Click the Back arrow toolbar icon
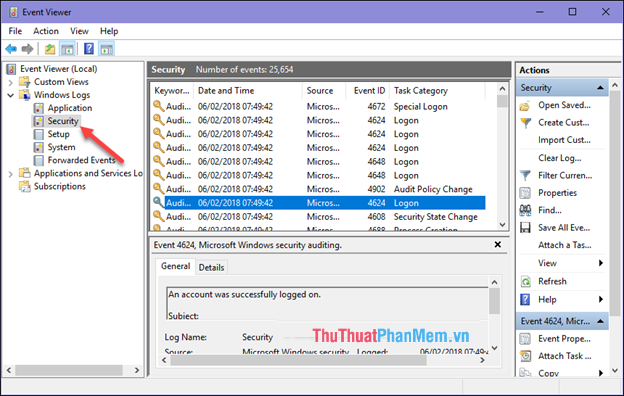The image size is (624, 396). point(11,49)
